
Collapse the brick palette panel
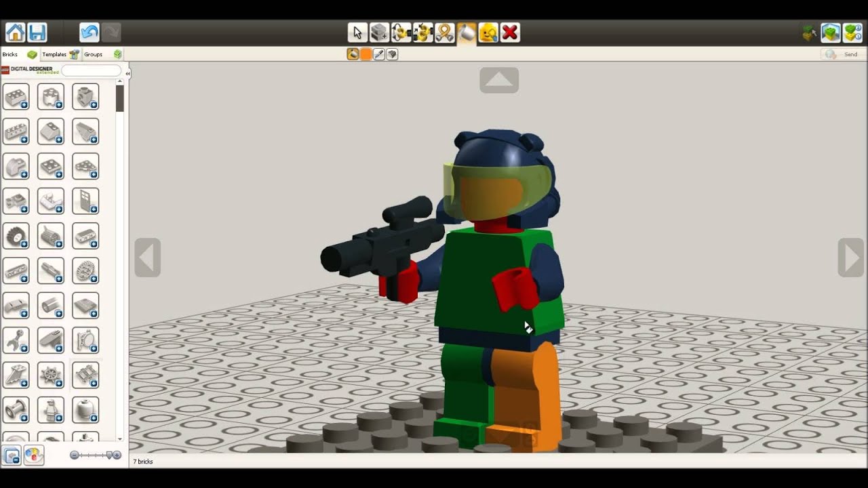tap(127, 73)
